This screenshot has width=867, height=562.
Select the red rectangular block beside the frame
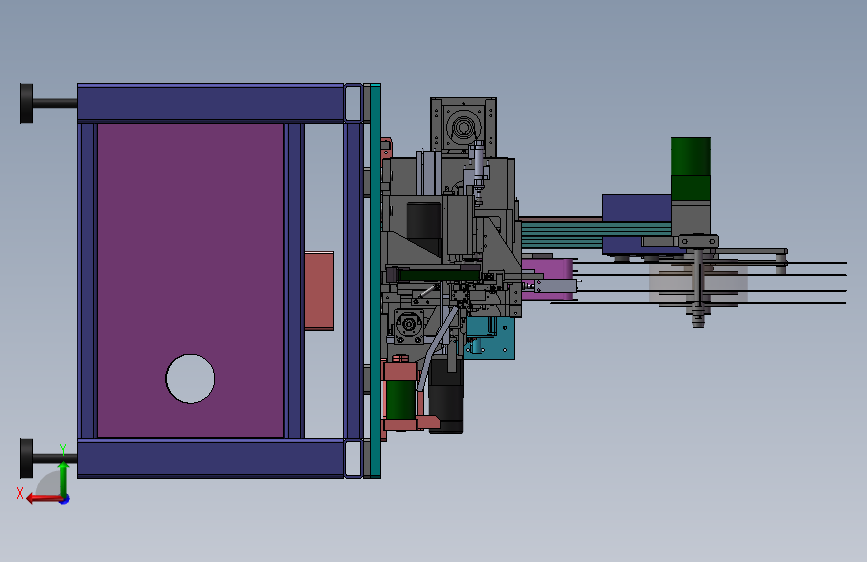319,291
